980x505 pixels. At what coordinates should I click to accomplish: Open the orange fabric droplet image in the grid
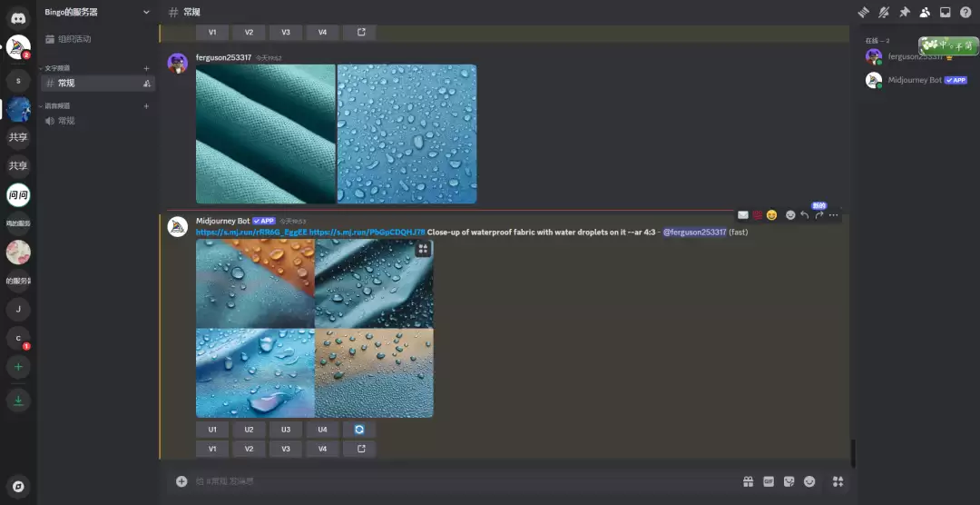[255, 282]
